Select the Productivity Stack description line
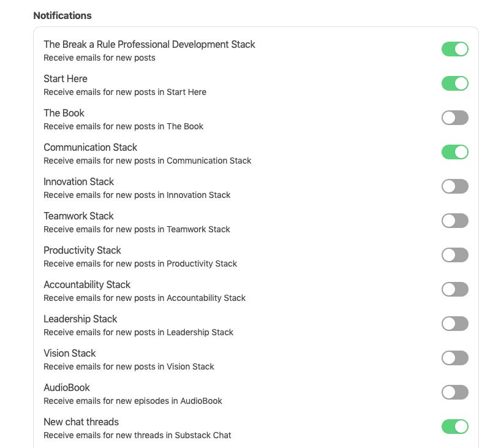The image size is (501, 448). [x=140, y=264]
